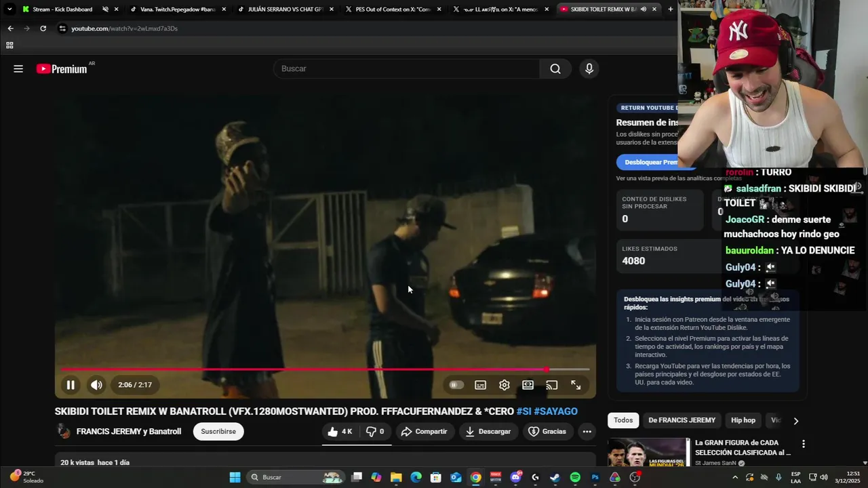868x488 pixels.
Task: Open the FRANCIS JEREMY y Banatroll channel
Action: 129,431
